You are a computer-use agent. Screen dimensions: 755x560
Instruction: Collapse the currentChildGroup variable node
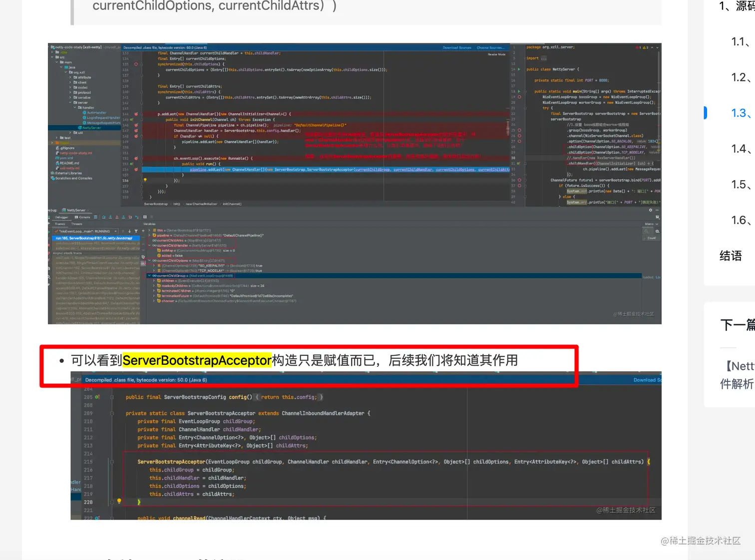[149, 276]
